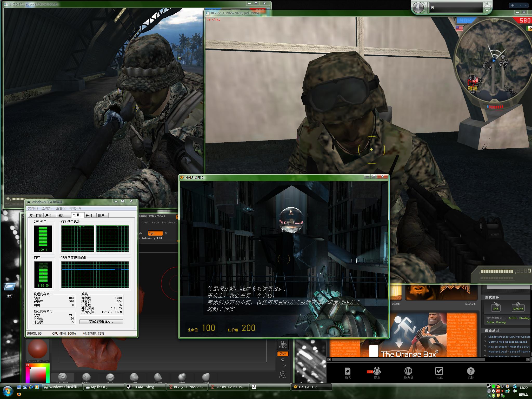Toggle the Y-axis rotation icon below XYZ

[x=283, y=360]
